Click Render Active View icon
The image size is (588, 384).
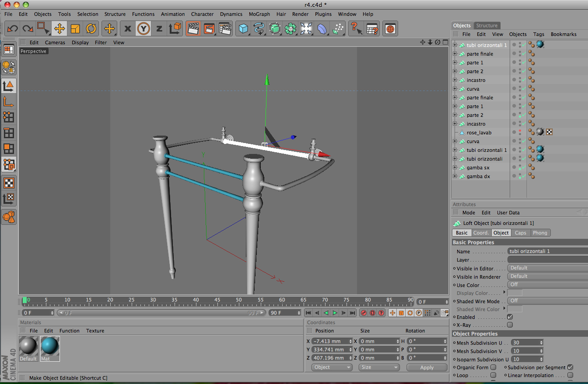click(193, 29)
